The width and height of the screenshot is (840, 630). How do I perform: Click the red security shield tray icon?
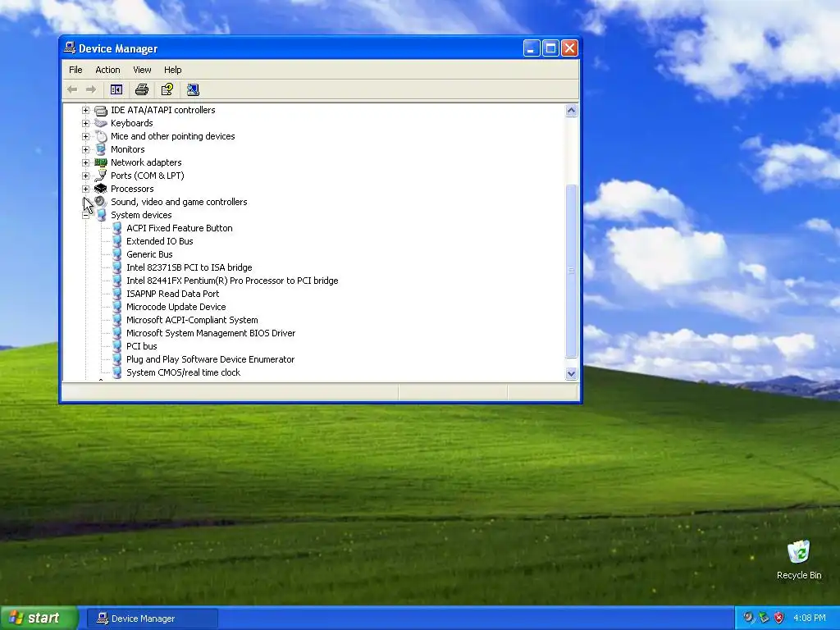point(779,618)
